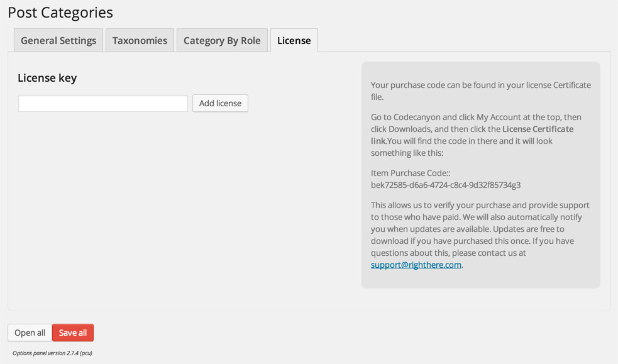The width and height of the screenshot is (618, 364).
Task: Click the Post Categories page heading
Action: coord(60,13)
